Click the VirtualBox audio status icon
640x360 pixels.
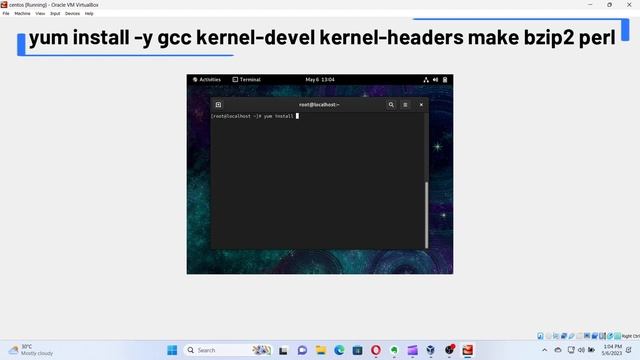(556, 336)
